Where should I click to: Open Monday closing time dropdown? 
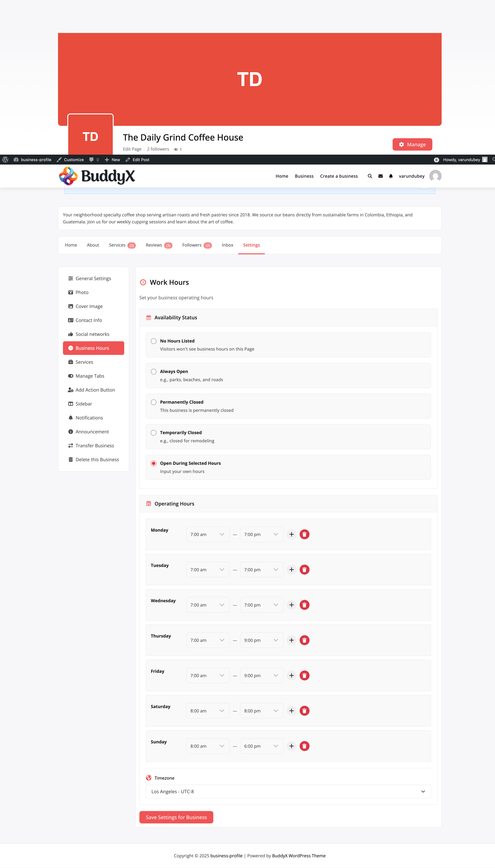pos(261,534)
